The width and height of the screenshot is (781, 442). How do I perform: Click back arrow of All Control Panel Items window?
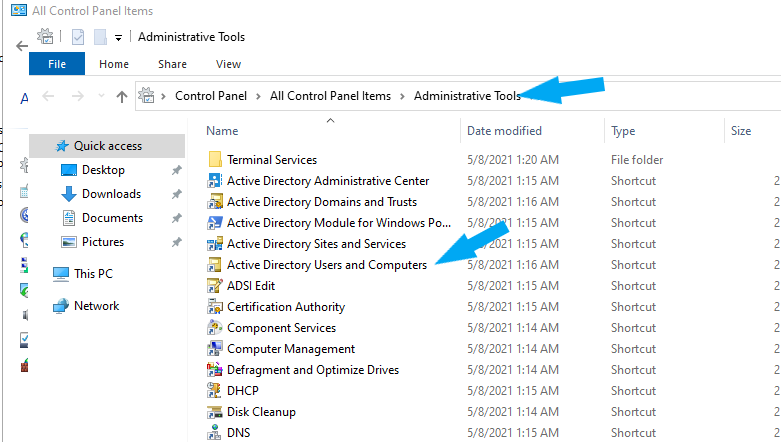pyautogui.click(x=22, y=46)
